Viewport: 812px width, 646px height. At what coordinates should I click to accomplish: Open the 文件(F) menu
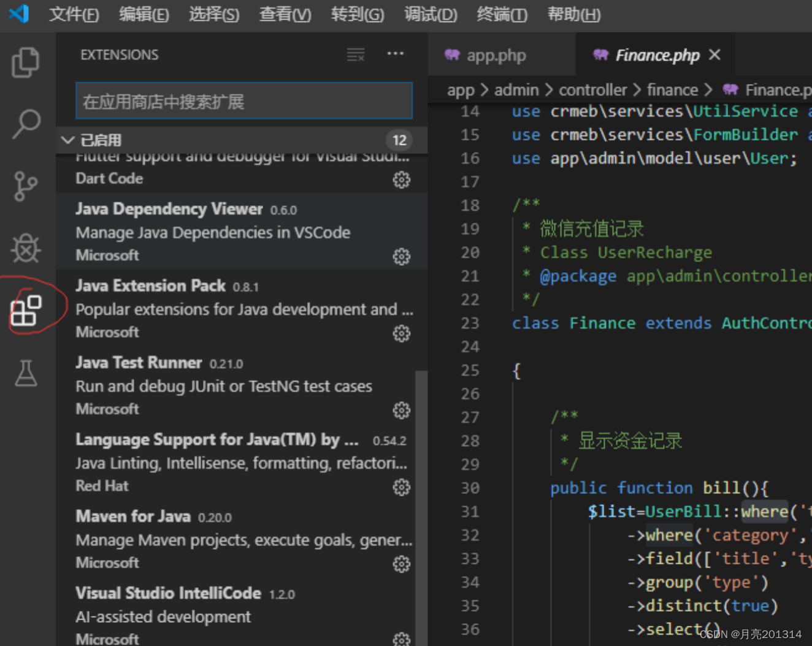tap(74, 14)
